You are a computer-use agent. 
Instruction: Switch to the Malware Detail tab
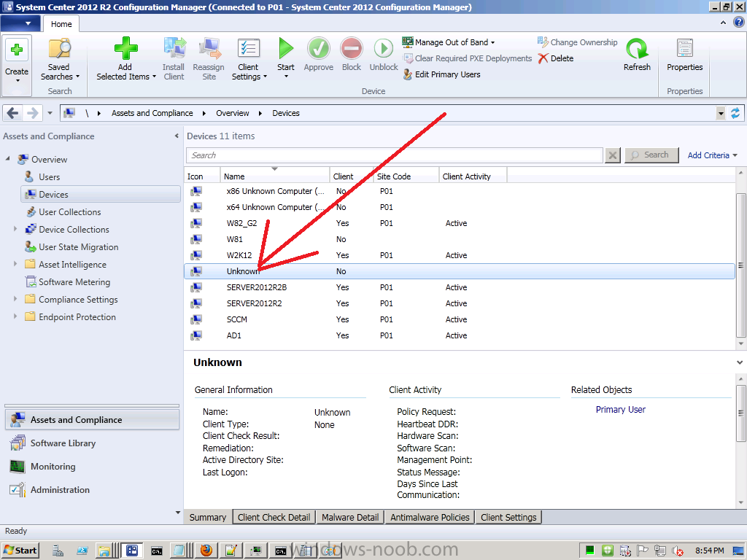[x=350, y=517]
